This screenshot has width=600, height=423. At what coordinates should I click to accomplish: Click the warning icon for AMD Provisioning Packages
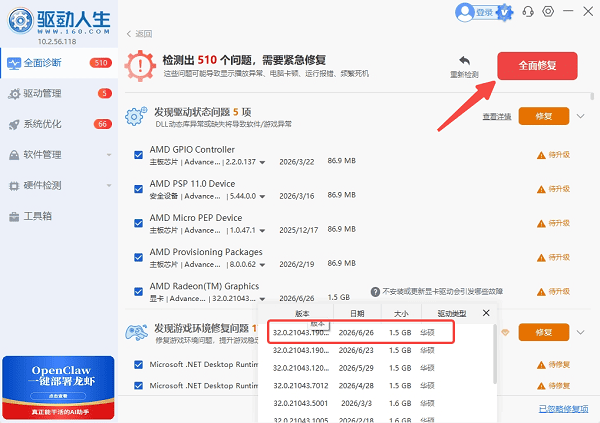(541, 258)
